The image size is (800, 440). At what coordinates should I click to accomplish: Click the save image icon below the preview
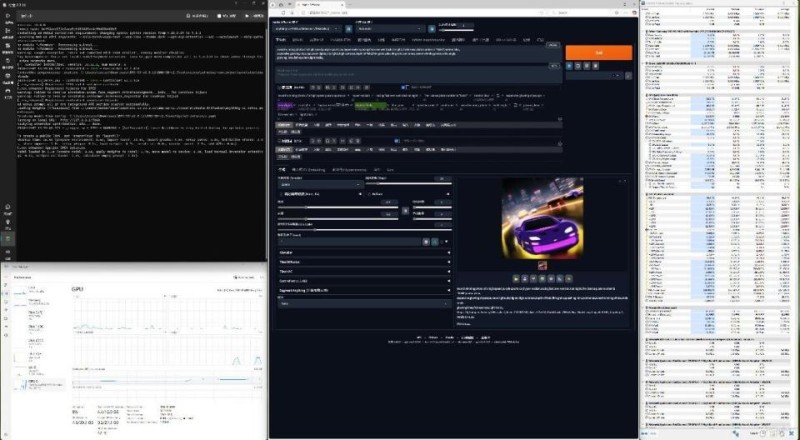pos(524,279)
